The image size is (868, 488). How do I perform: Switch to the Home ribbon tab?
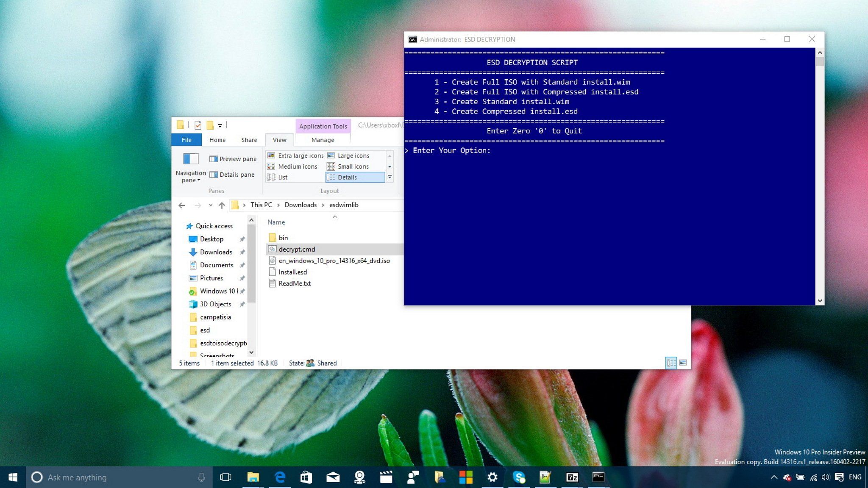pos(217,139)
